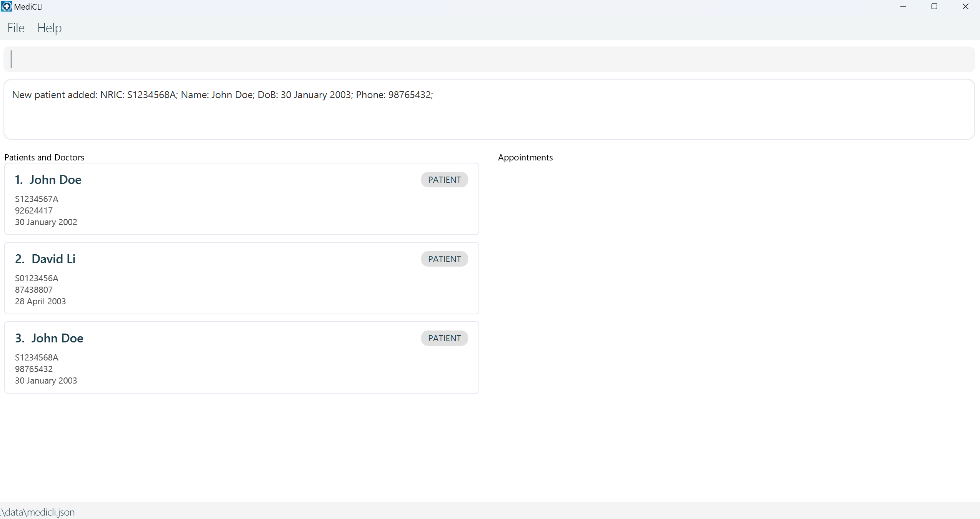Maximize the MediCLI window

(934, 7)
